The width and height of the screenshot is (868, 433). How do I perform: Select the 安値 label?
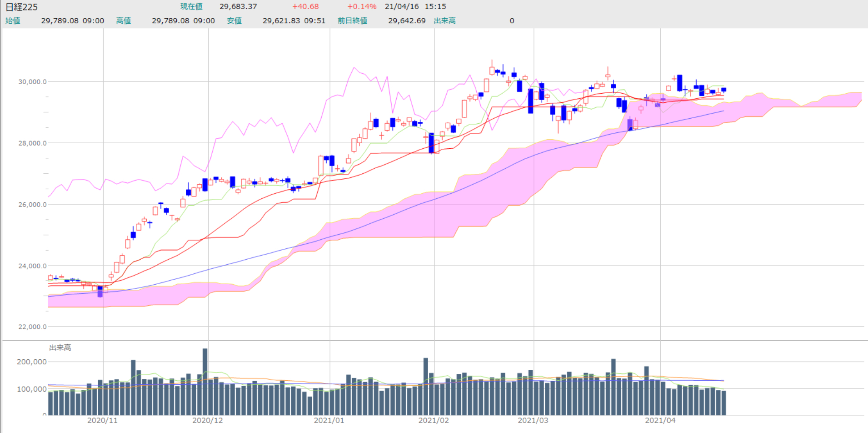[234, 20]
